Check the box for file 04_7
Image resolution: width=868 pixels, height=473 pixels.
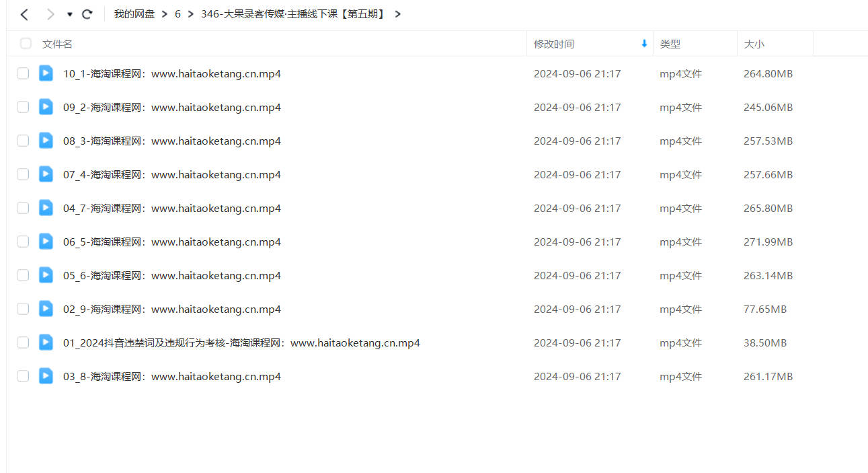tap(23, 208)
